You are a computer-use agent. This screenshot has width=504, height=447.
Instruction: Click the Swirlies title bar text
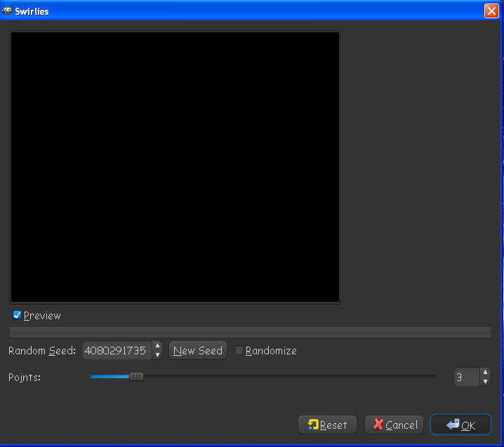pyautogui.click(x=32, y=11)
